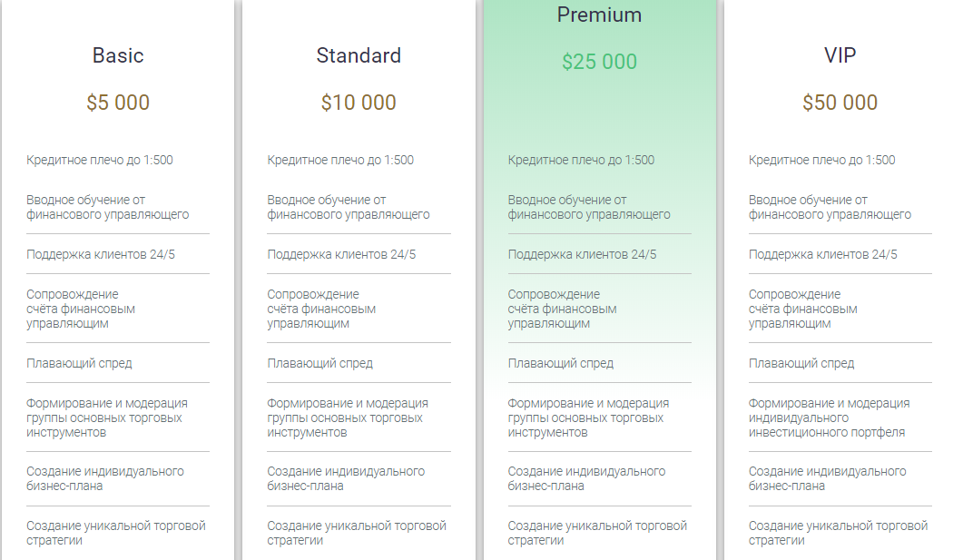Image resolution: width=963 pixels, height=560 pixels.
Task: Click 'Создание уникальной торговой стратегии' in Standard
Action: (357, 533)
